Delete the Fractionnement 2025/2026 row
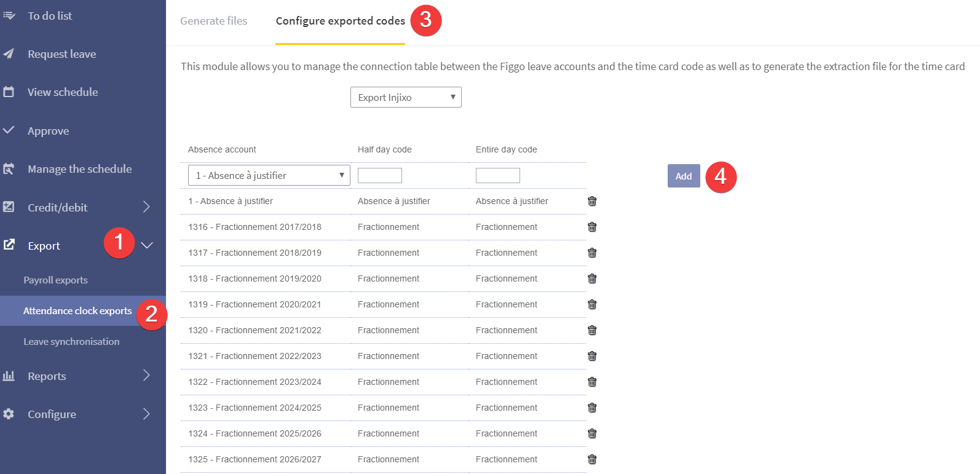Viewport: 980px width, 474px height. click(592, 433)
